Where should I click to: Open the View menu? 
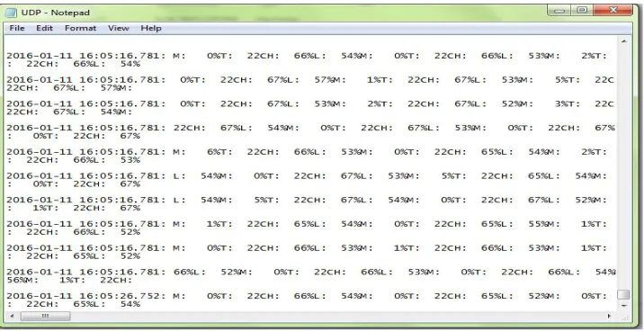119,29
